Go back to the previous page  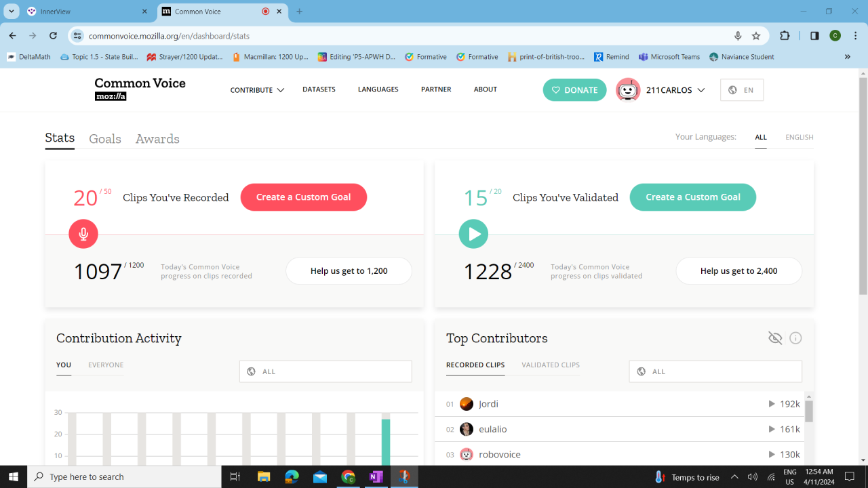click(12, 36)
